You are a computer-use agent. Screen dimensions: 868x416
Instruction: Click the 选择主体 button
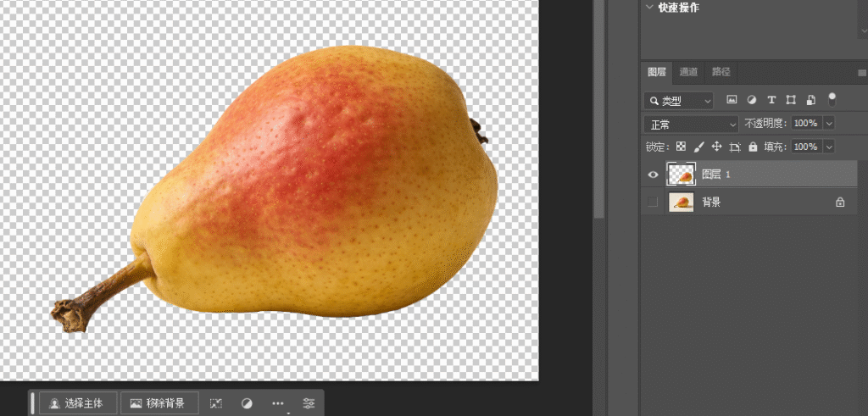(76, 403)
